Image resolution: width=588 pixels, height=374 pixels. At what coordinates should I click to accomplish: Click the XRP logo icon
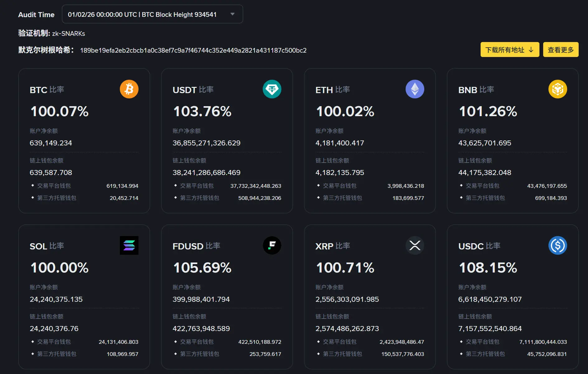point(415,245)
